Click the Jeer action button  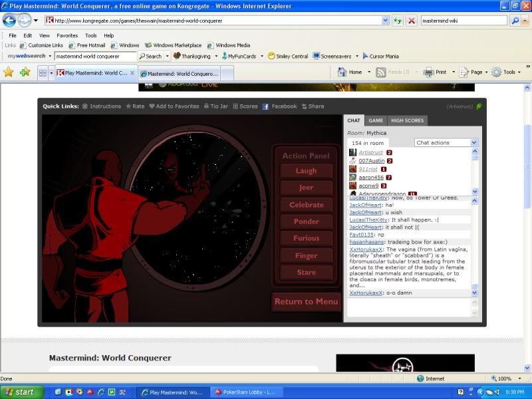pyautogui.click(x=306, y=188)
